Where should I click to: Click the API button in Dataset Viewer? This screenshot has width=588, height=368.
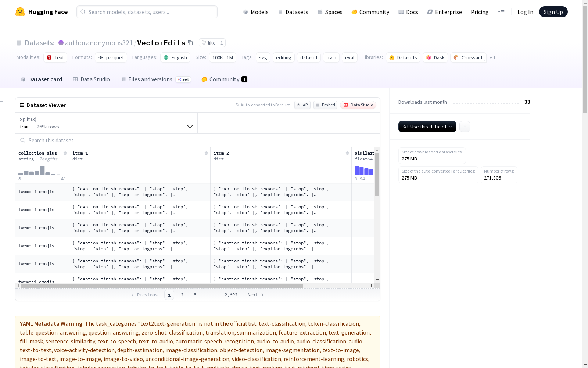pos(302,105)
